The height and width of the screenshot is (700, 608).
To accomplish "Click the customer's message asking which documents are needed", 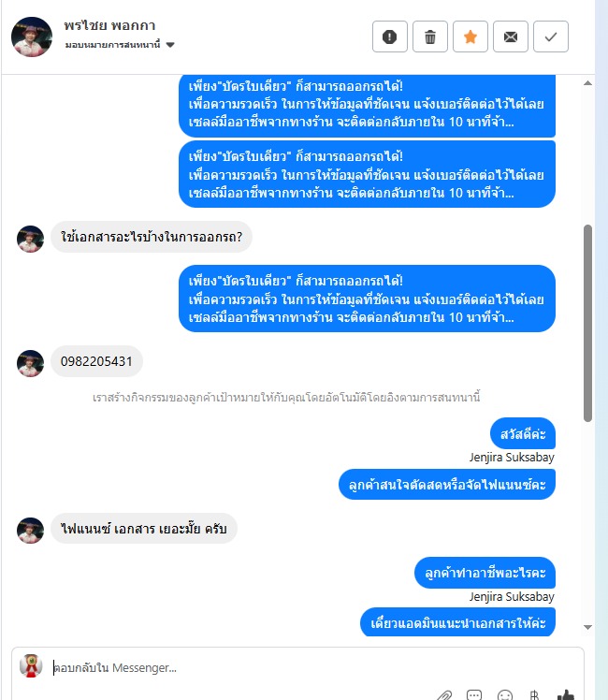I will coord(152,237).
